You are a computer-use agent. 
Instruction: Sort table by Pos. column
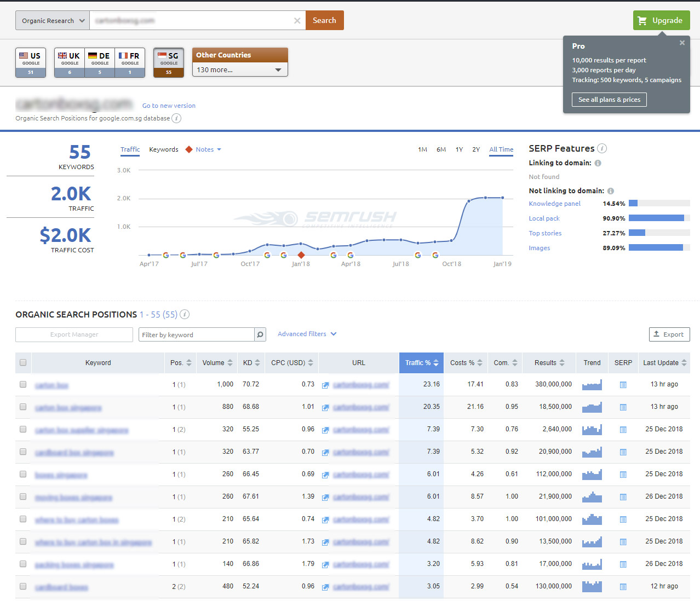point(181,363)
